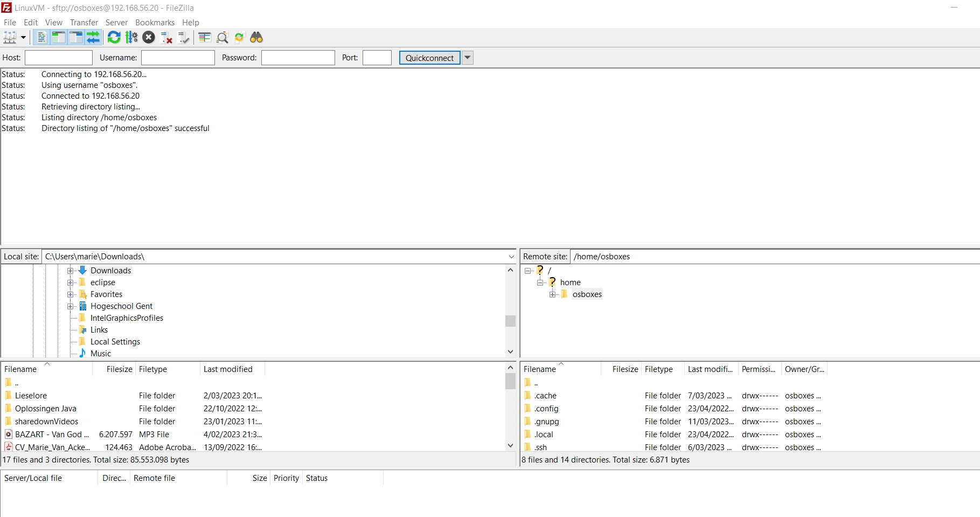Viewport: 980px width, 517px height.
Task: Sort remote files by Permissions column
Action: click(760, 369)
